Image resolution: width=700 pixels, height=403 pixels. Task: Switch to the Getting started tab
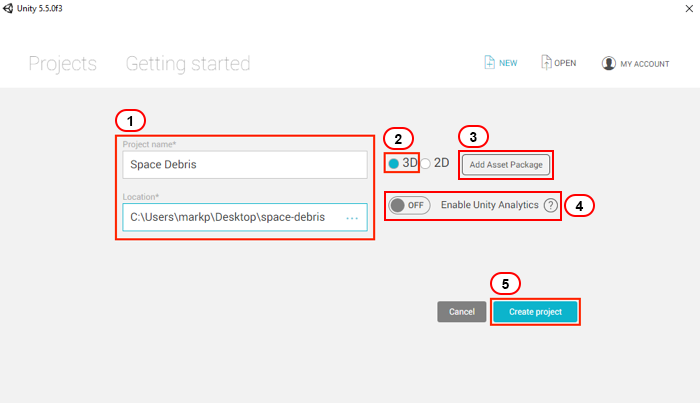188,64
